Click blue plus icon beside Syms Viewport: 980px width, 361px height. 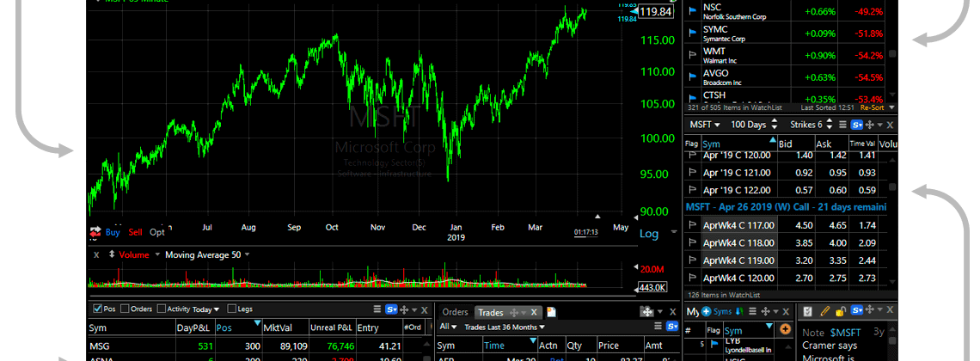pos(707,311)
